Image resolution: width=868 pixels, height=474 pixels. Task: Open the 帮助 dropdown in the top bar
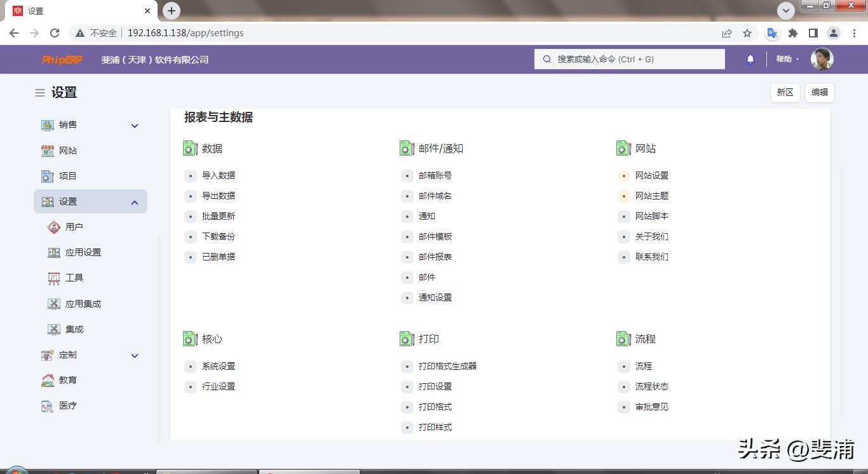tap(786, 58)
